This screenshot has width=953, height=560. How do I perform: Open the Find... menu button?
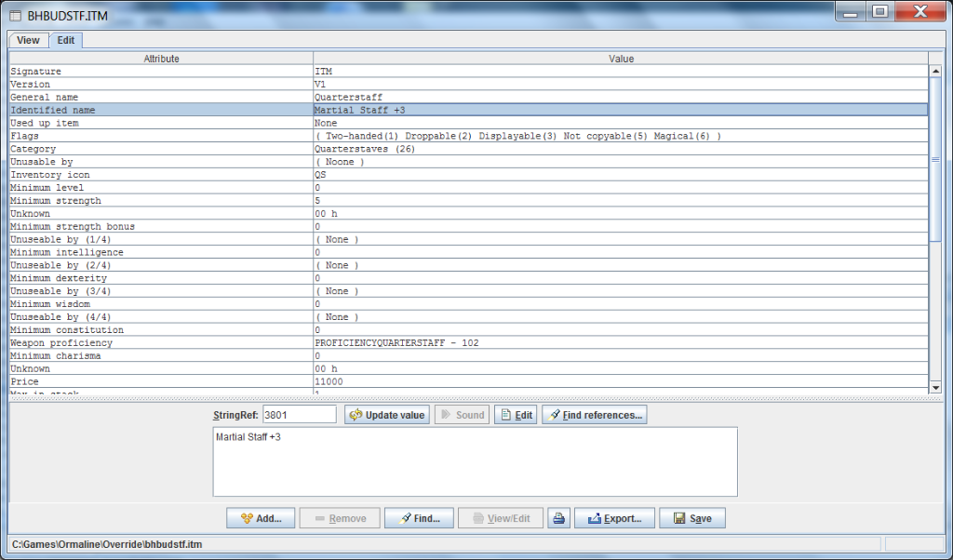click(419, 518)
